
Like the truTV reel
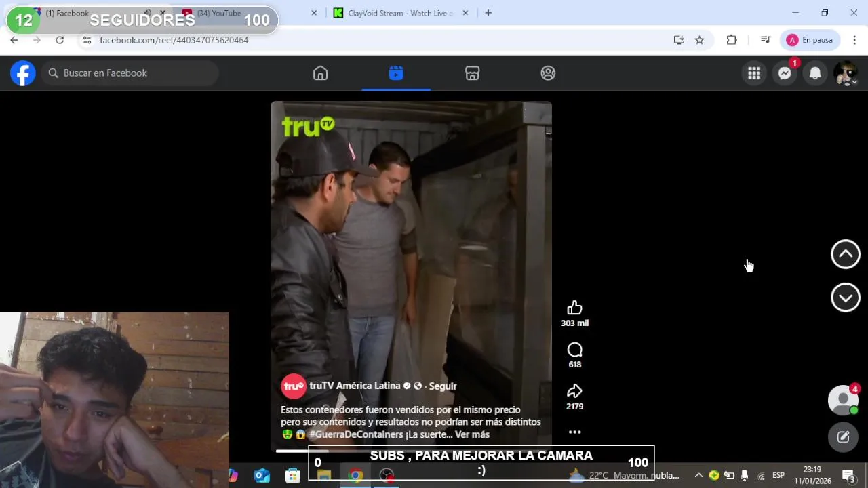click(574, 308)
